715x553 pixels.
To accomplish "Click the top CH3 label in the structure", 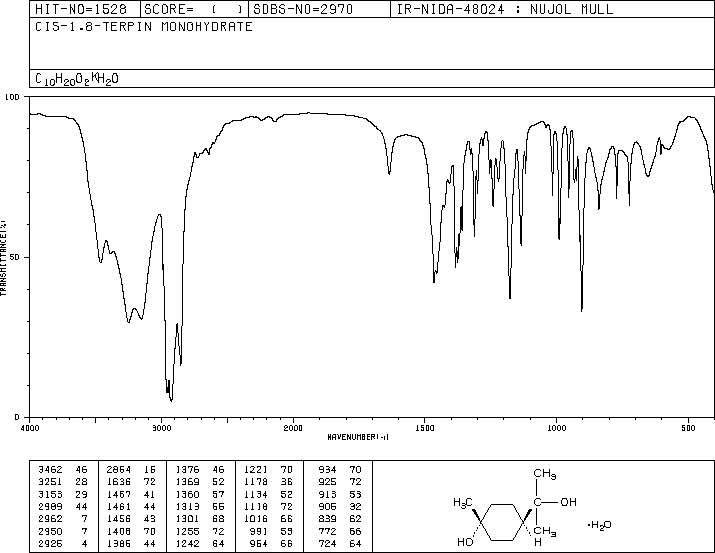I will 544,474.
